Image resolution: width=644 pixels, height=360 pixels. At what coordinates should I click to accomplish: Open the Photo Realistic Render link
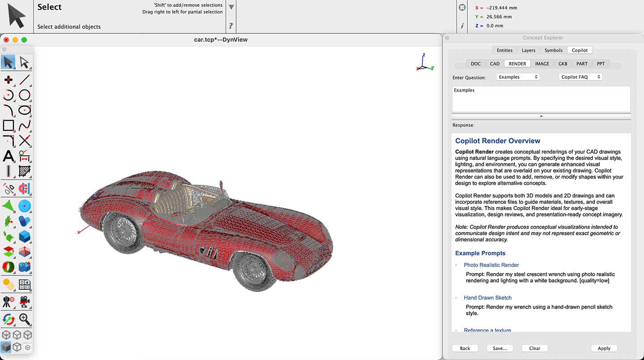coord(491,265)
